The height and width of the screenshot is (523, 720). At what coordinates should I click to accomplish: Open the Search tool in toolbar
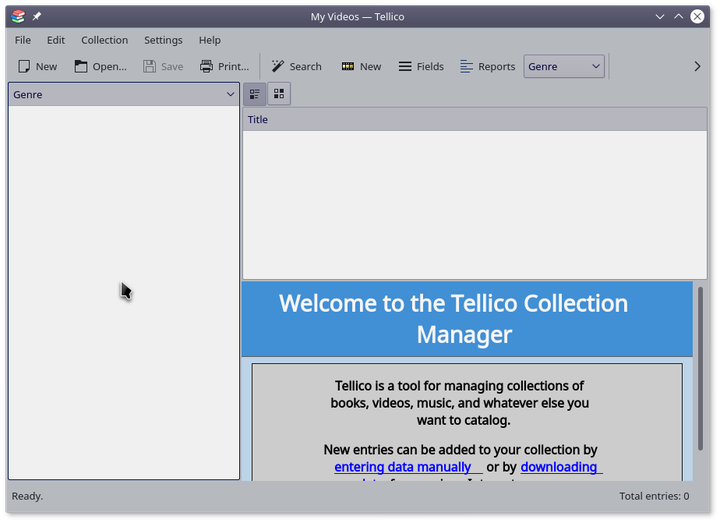click(x=296, y=67)
